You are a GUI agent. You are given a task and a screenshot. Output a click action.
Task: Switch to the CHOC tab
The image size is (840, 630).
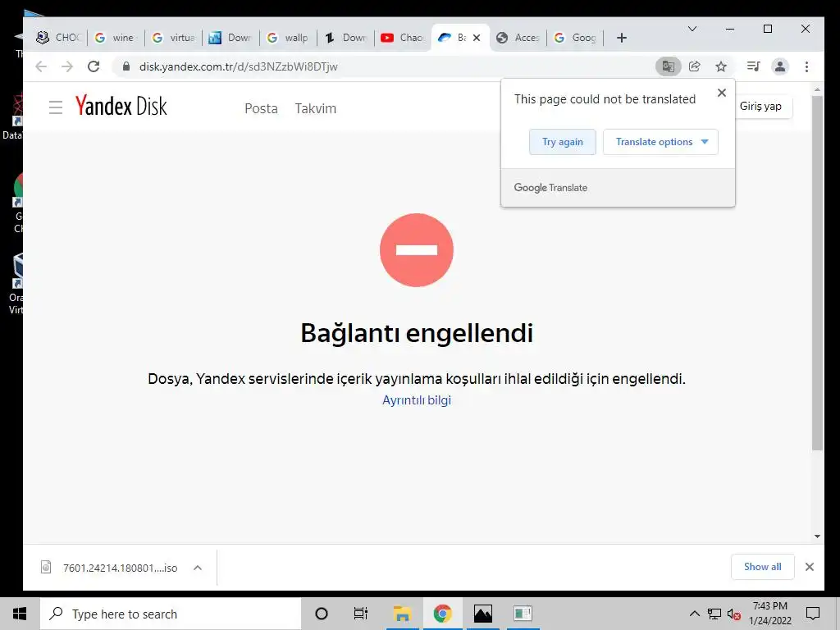point(58,38)
